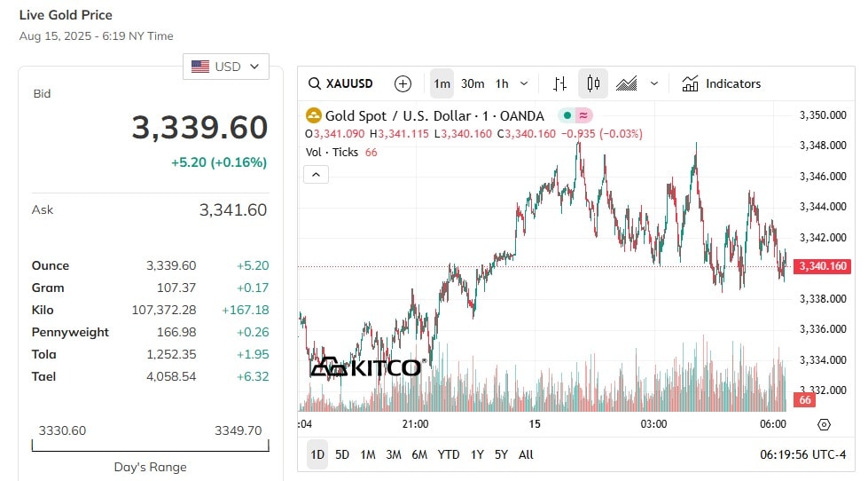Select the YTD range tab

(449, 454)
